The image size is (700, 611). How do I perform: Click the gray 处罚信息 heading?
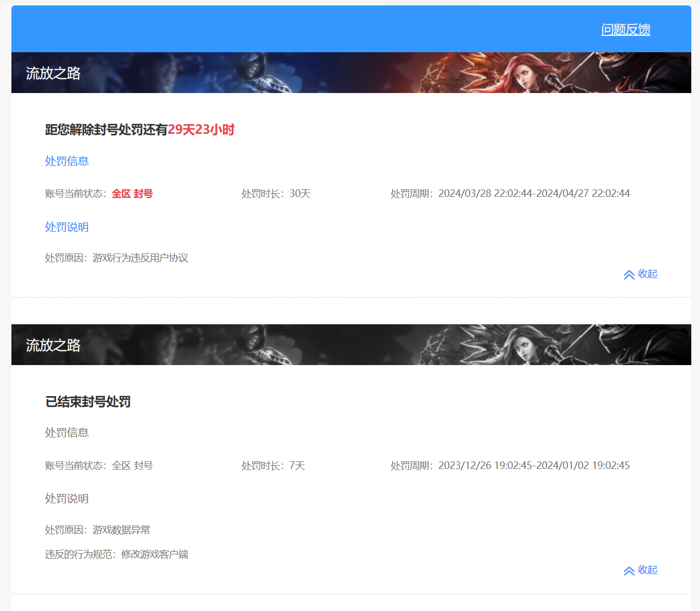pos(67,433)
